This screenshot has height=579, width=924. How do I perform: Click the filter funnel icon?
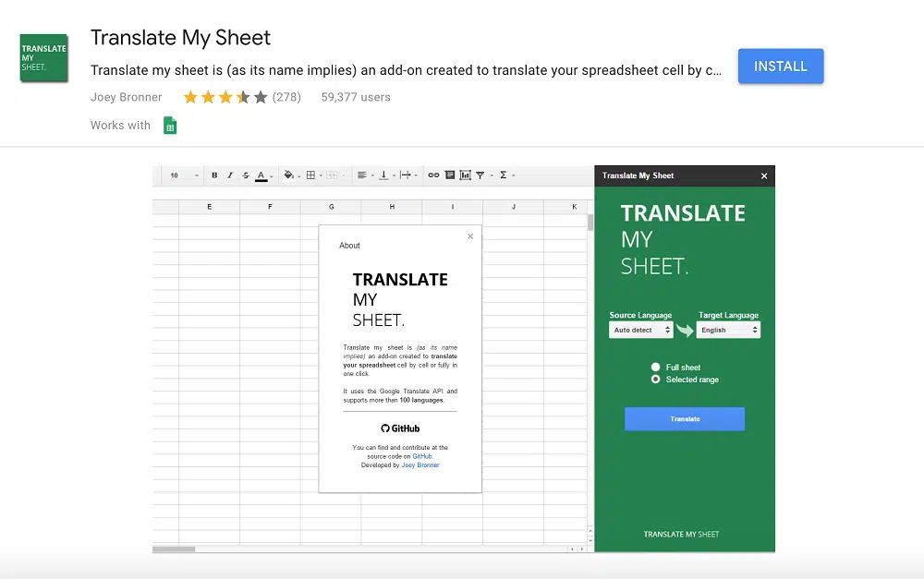pos(480,175)
